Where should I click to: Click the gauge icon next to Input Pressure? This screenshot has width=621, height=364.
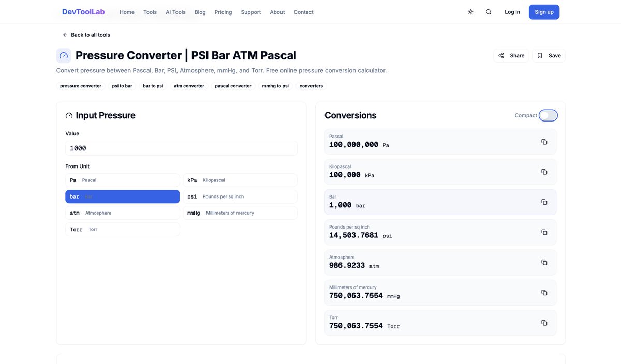69,115
